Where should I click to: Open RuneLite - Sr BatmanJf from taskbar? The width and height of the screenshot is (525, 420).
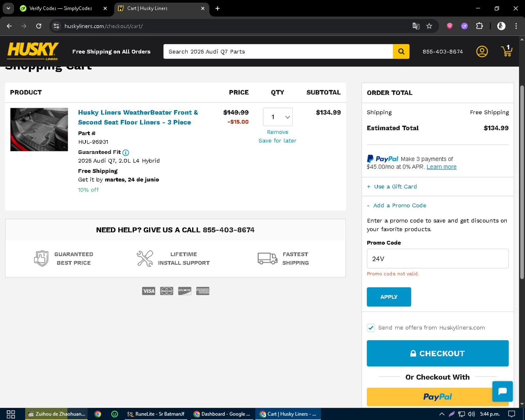pyautogui.click(x=156, y=414)
